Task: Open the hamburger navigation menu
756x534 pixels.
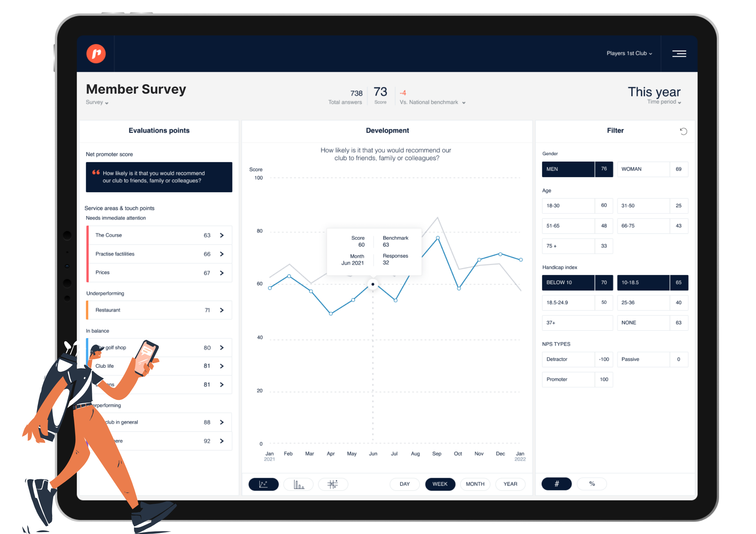Action: tap(680, 54)
